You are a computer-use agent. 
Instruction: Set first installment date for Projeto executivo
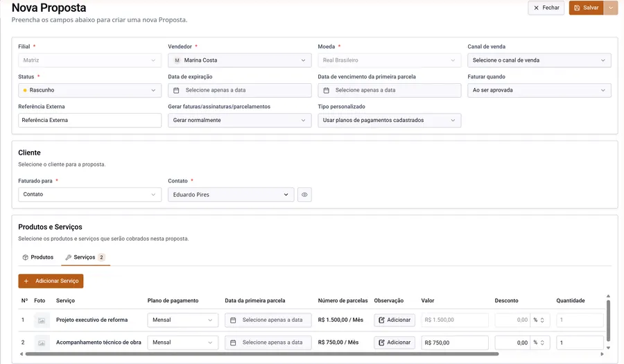pyautogui.click(x=268, y=320)
